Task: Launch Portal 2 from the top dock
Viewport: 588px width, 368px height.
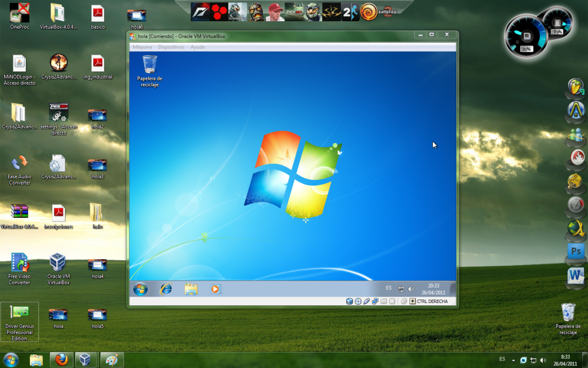Action: click(x=350, y=12)
